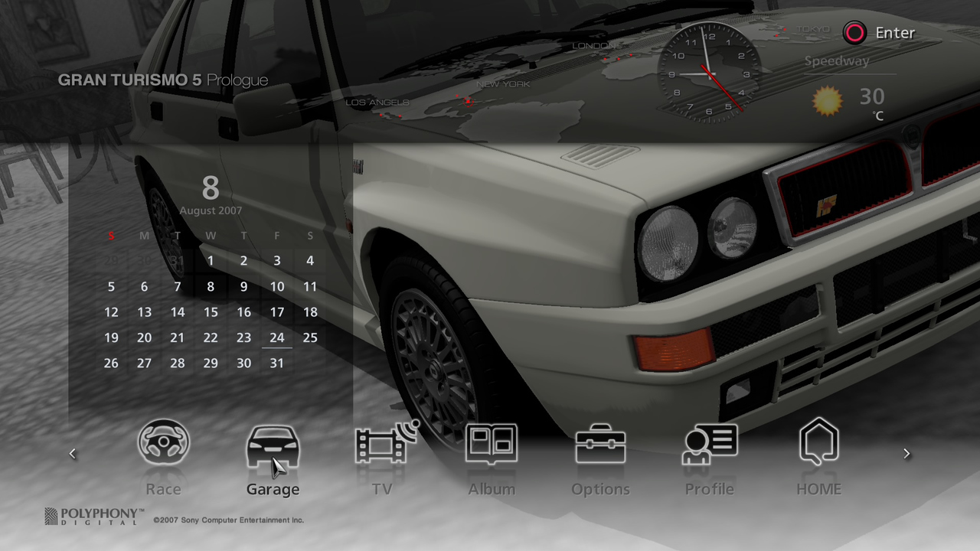
Task: Go to the HOME house icon
Action: click(818, 442)
